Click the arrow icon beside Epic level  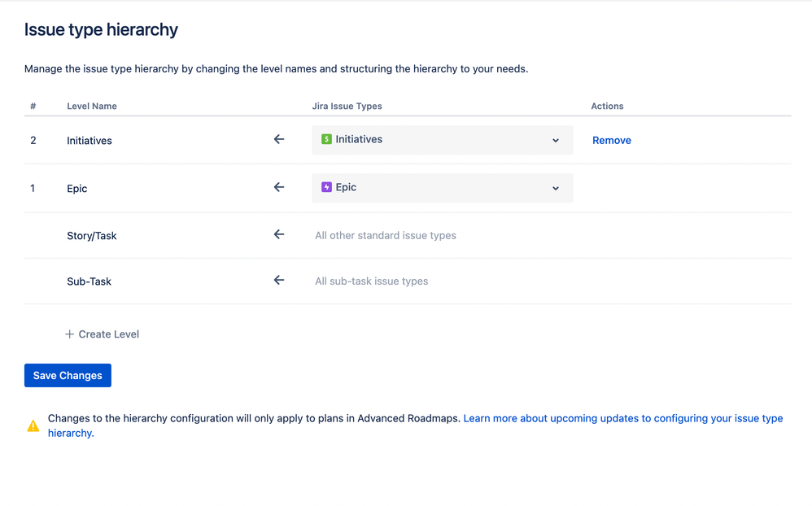[279, 187]
